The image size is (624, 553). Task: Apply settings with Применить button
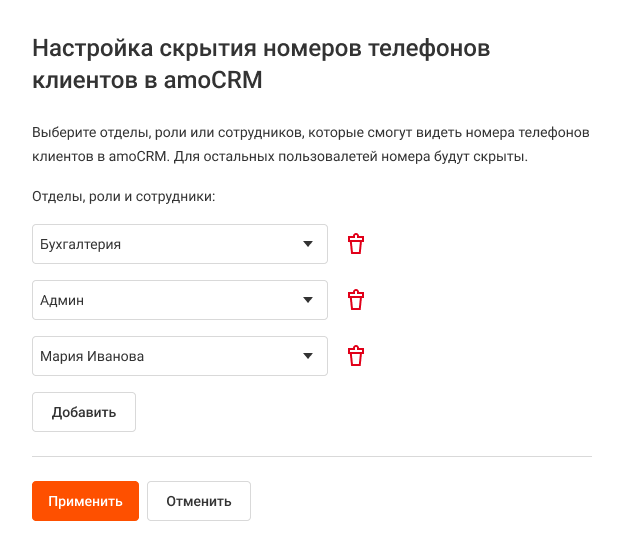tap(85, 501)
